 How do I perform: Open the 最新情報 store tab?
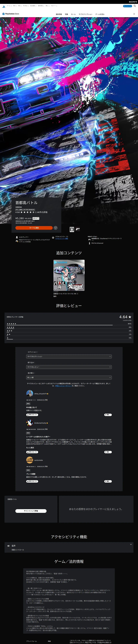pos(59,14)
